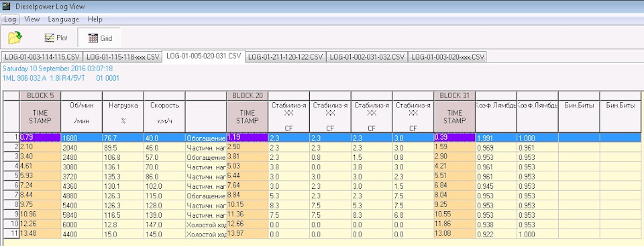Screen dimensions: 644x246
Task: Click RPM cell 5840
Action: point(82,214)
